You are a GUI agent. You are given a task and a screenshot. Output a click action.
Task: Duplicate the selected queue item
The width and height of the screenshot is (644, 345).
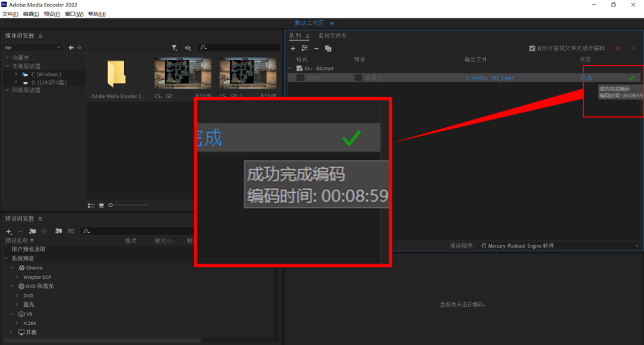[328, 48]
